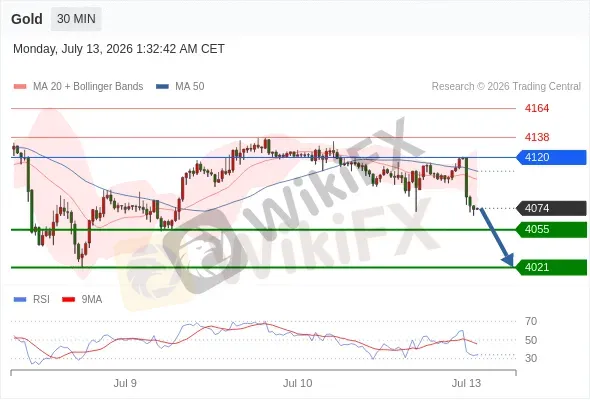This screenshot has width=590, height=400.
Task: Click the '9MA' indicator legend label
Action: pos(92,300)
